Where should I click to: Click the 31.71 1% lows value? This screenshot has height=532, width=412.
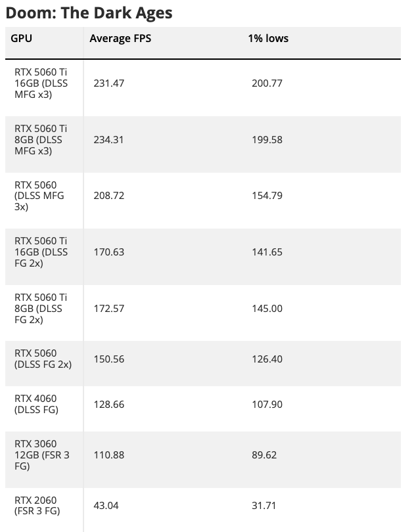[264, 506]
